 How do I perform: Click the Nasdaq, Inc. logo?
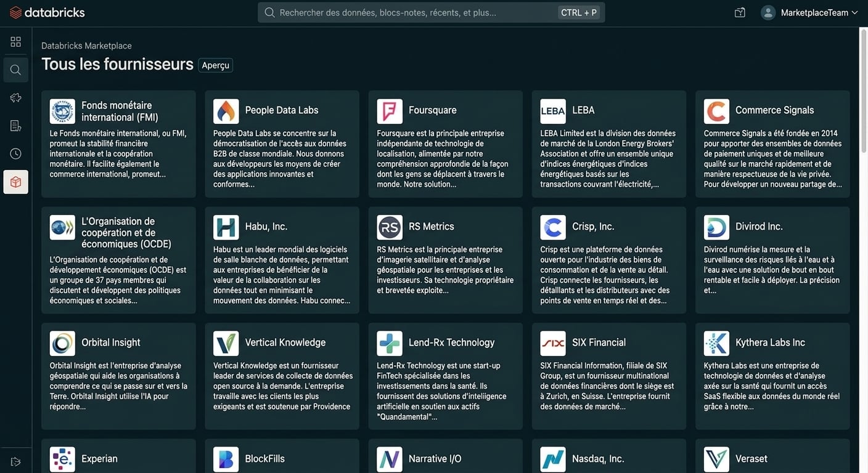[x=553, y=459]
